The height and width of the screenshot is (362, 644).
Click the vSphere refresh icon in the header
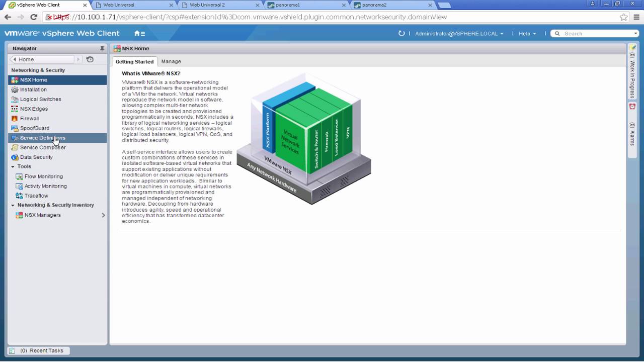401,34
